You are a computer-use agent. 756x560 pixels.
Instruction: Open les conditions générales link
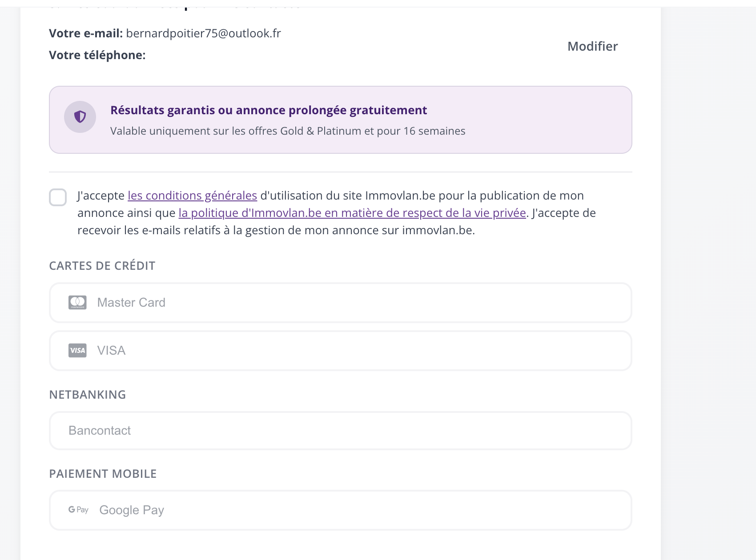click(x=192, y=196)
